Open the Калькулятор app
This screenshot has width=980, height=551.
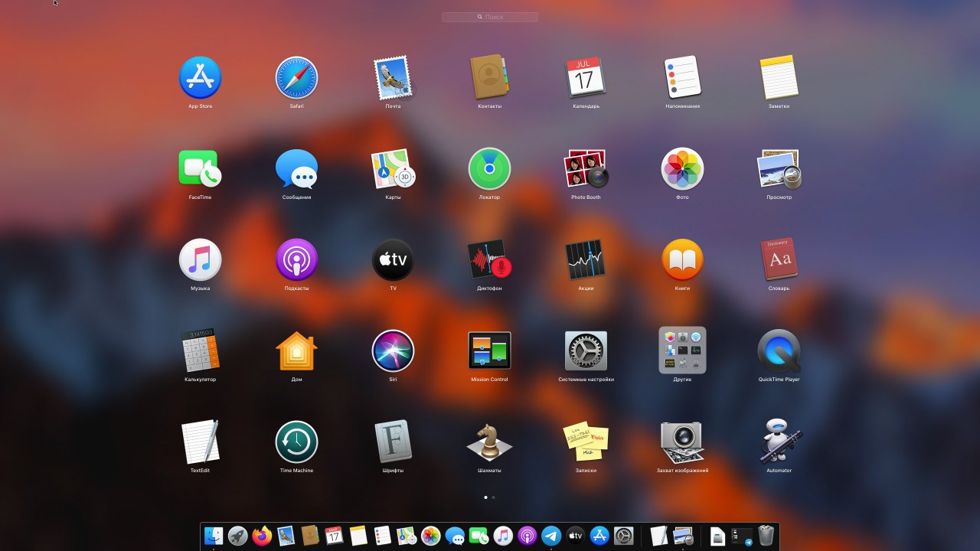(200, 351)
